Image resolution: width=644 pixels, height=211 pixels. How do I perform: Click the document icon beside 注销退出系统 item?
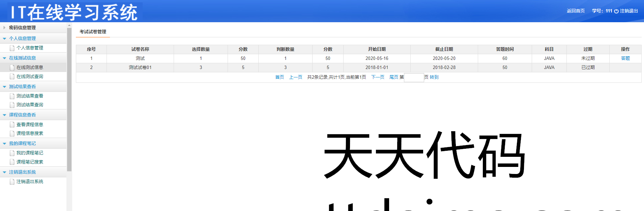tap(12, 182)
